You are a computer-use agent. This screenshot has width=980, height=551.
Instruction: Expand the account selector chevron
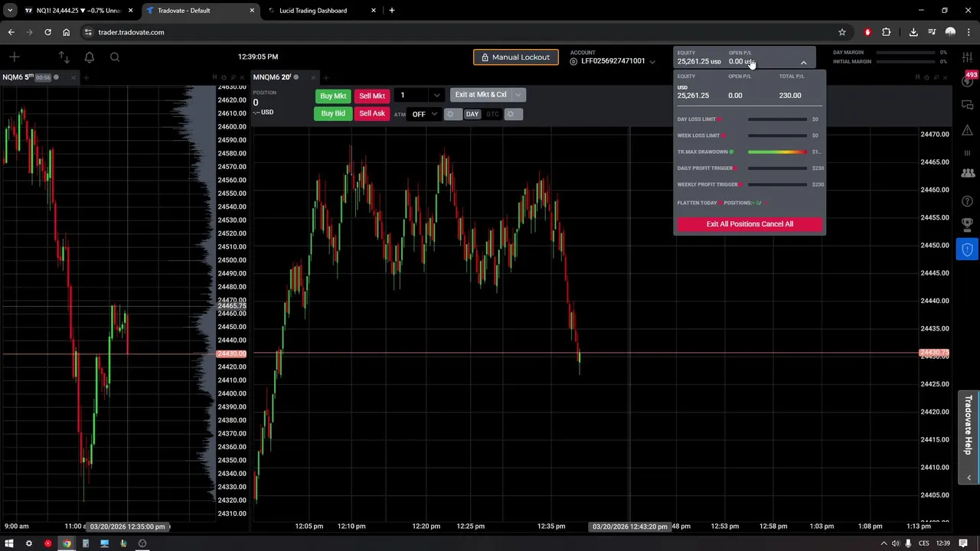(652, 61)
